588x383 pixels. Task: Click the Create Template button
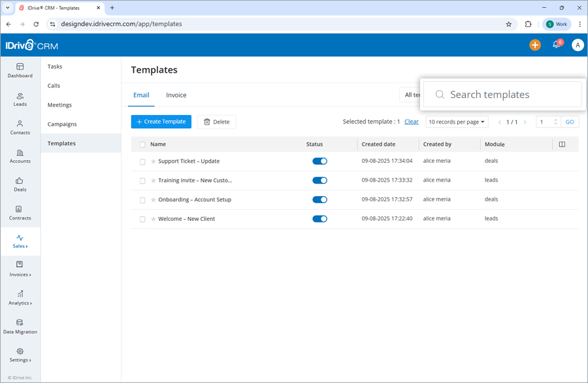[161, 122]
